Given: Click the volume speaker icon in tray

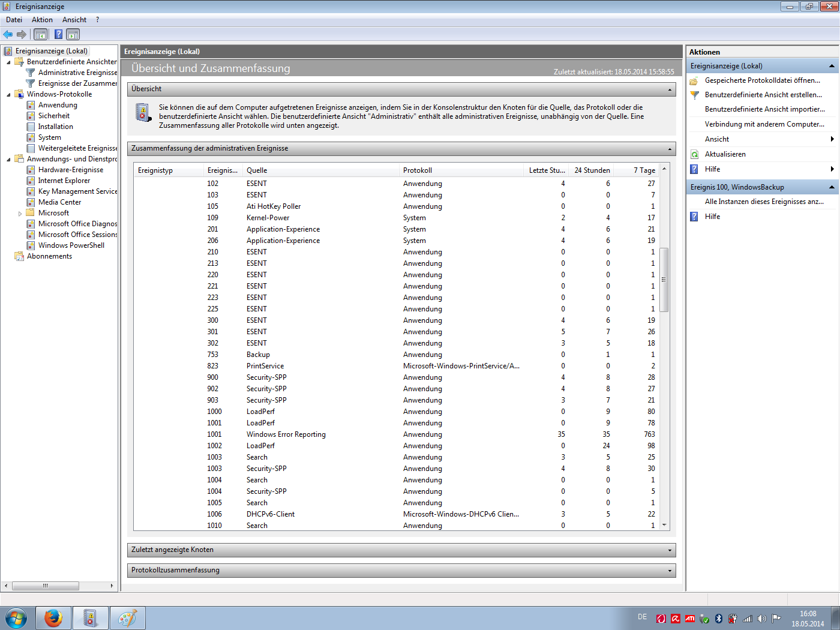Looking at the screenshot, I should click(x=762, y=618).
